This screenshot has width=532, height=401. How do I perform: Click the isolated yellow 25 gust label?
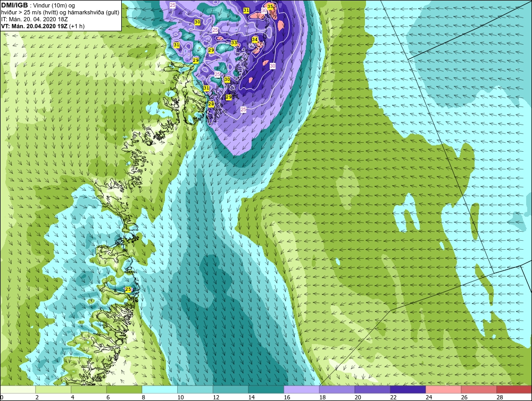[x=128, y=289]
